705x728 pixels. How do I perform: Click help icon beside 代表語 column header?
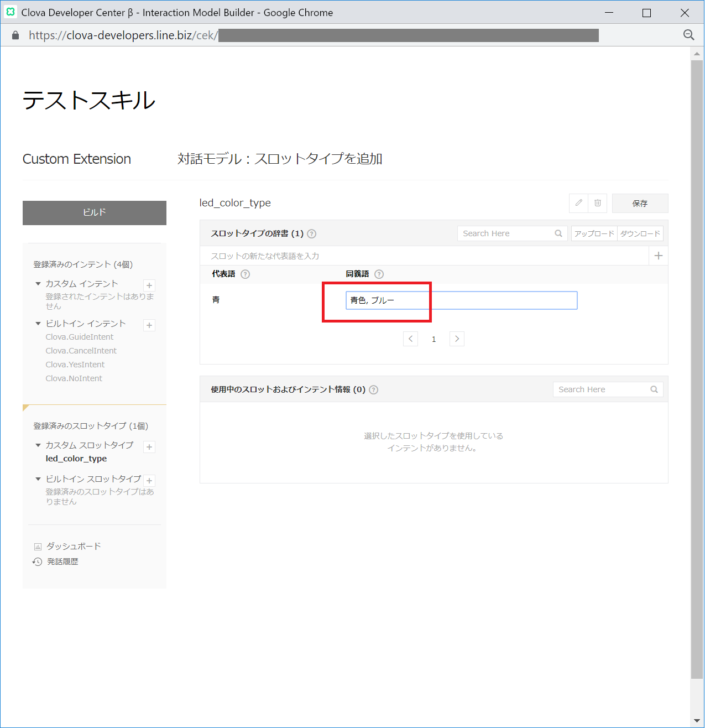[x=246, y=274]
